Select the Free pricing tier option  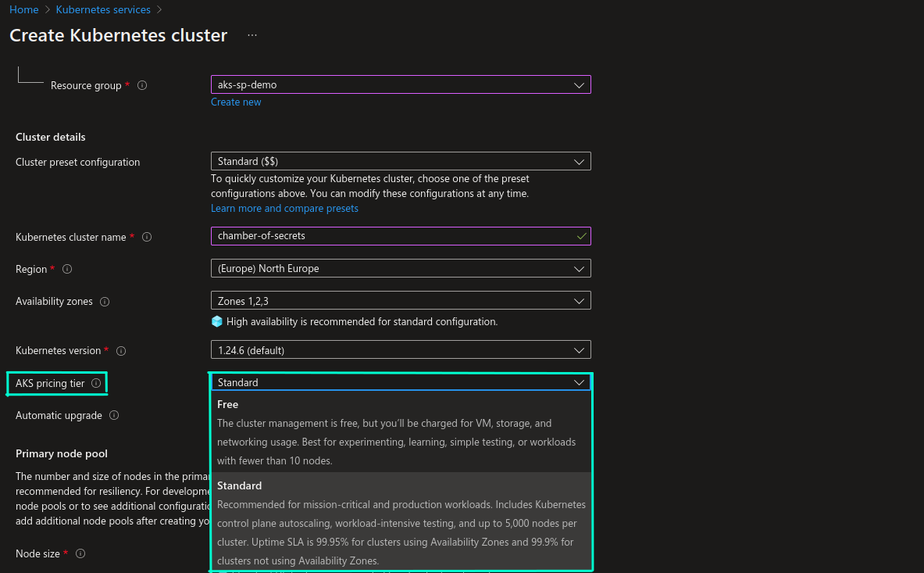[x=401, y=432]
